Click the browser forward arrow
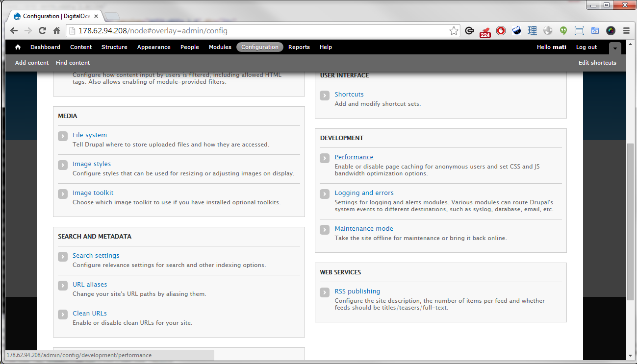This screenshot has height=364, width=637. point(28,31)
